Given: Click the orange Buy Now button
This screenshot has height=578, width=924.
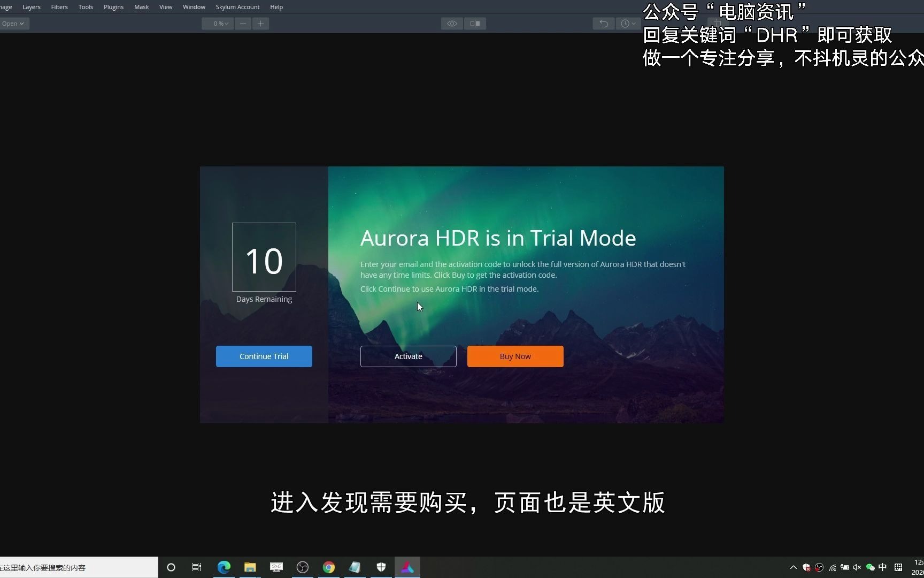Looking at the screenshot, I should pyautogui.click(x=514, y=356).
